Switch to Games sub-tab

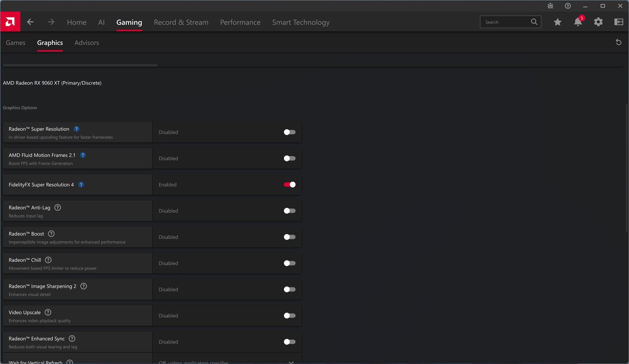(x=16, y=42)
